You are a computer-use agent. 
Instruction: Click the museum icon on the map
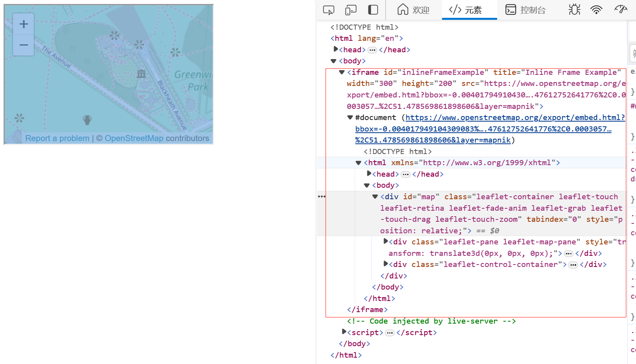tap(141, 74)
